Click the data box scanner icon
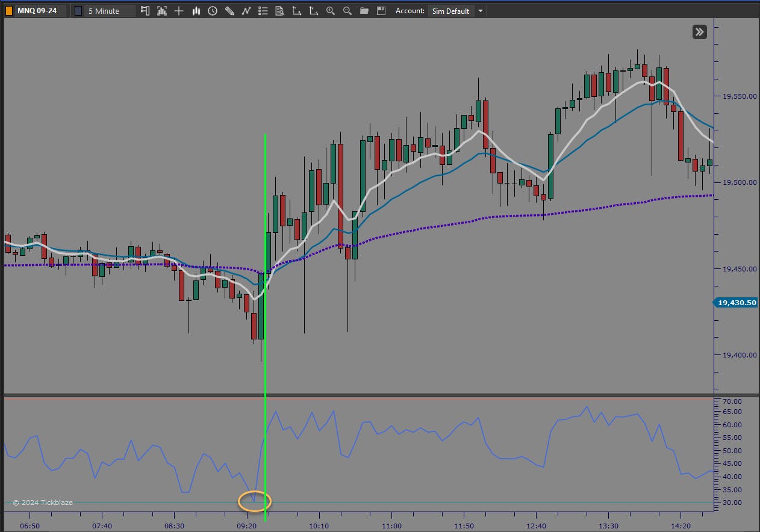The image size is (760, 532). click(x=161, y=11)
